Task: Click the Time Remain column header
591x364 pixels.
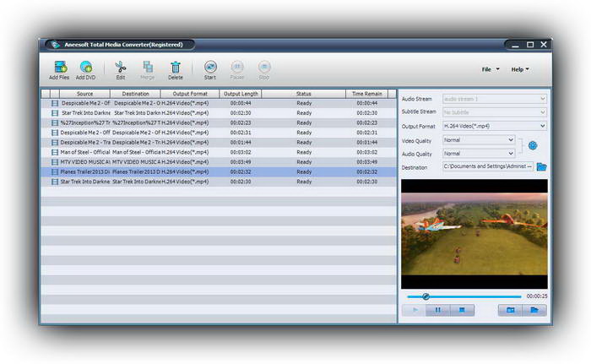Action: tap(366, 94)
